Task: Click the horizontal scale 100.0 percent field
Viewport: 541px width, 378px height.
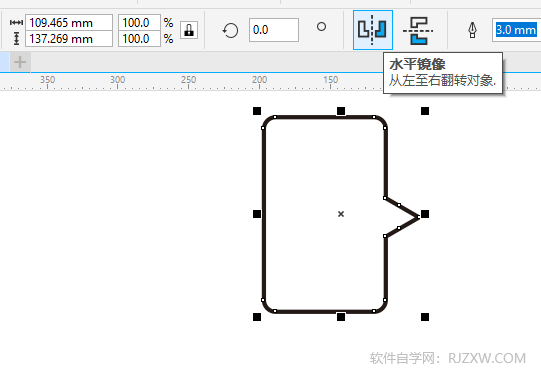Action: [139, 23]
